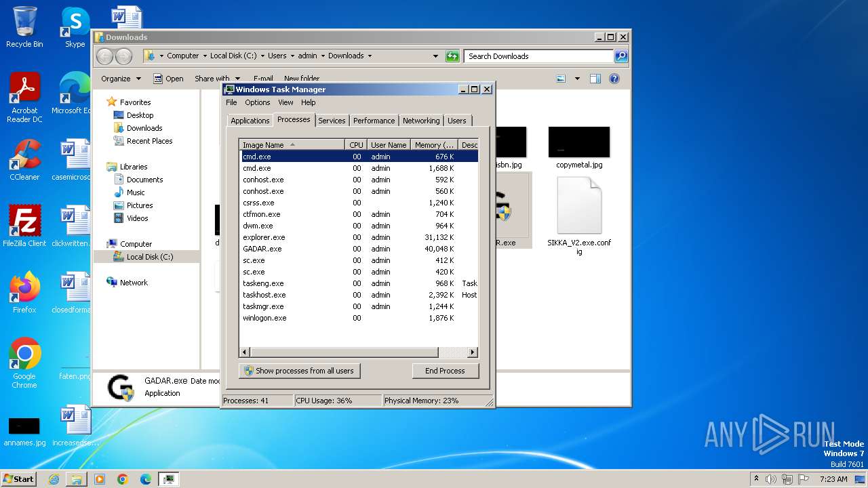
Task: Open Task Manager File menu
Action: point(231,102)
